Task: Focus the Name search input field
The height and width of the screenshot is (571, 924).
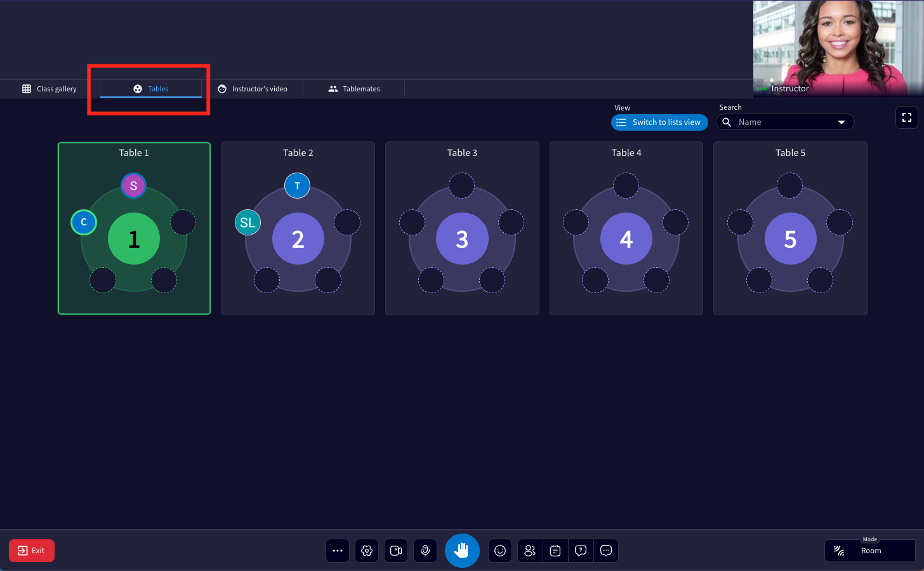Action: (x=785, y=122)
